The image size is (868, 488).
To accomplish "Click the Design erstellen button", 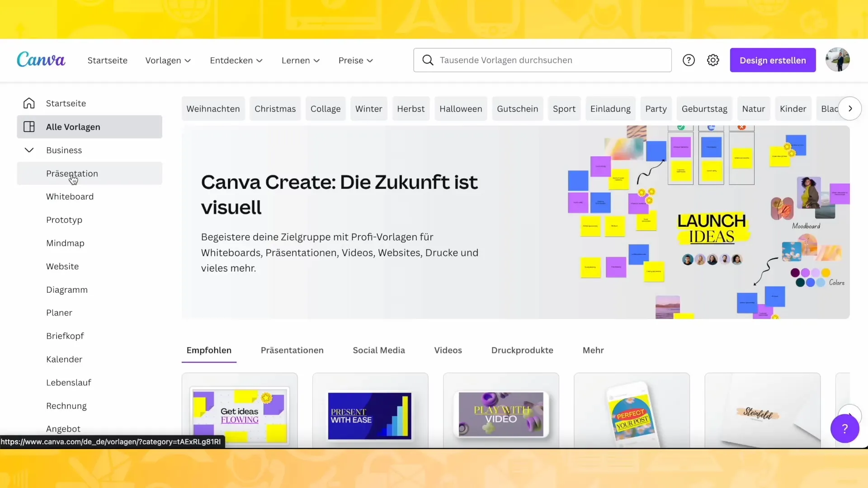I will tap(773, 60).
